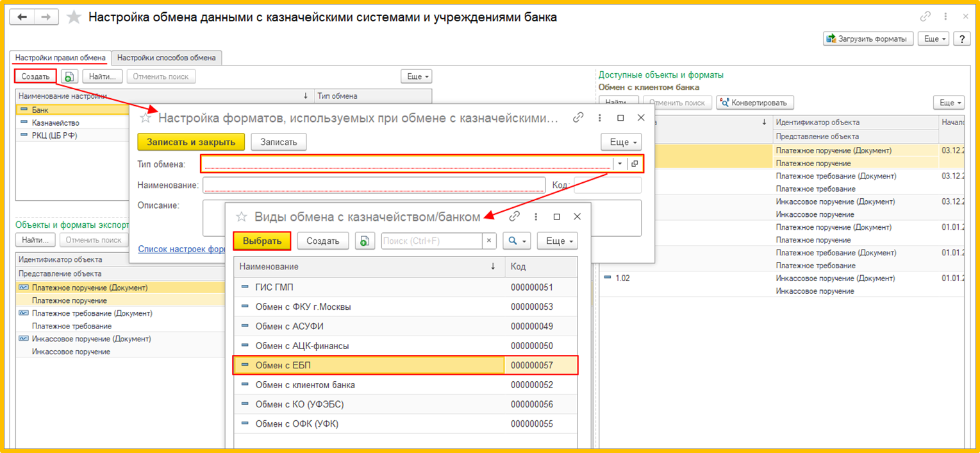
Task: Click copy-create icon next to Создать in rules tab
Action: coord(69,76)
